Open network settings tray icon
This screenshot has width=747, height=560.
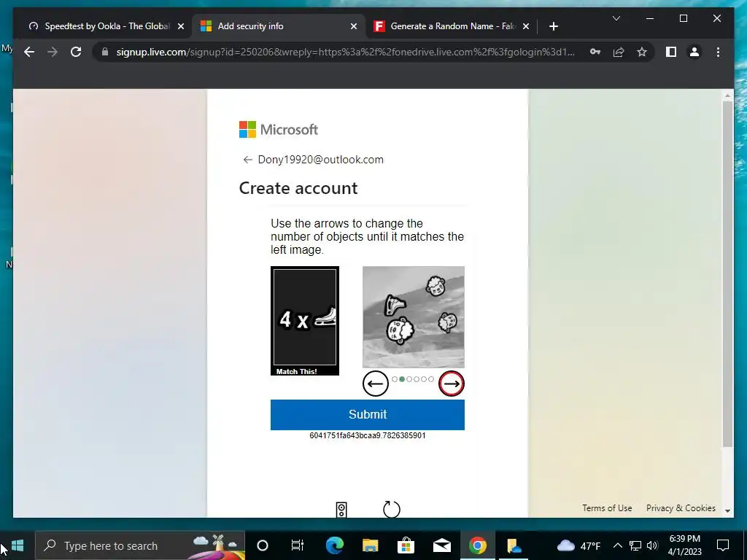tap(635, 545)
